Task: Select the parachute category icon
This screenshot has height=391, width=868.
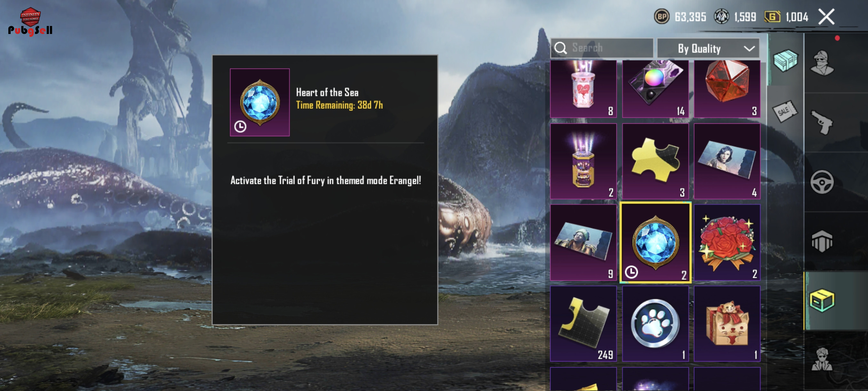Action: tap(822, 241)
